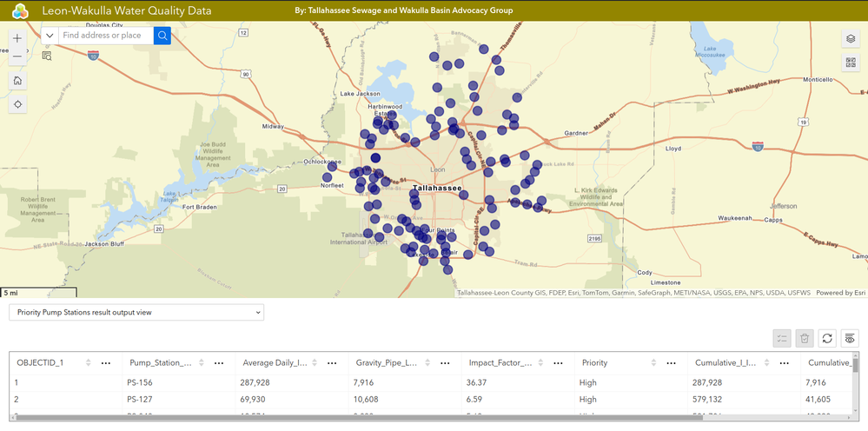Select table cell PS-156

click(x=179, y=382)
